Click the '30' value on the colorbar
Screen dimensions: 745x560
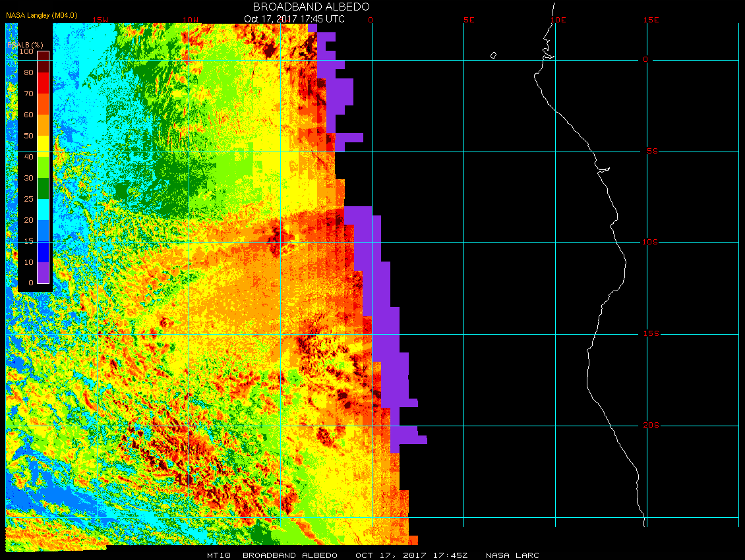(28, 178)
